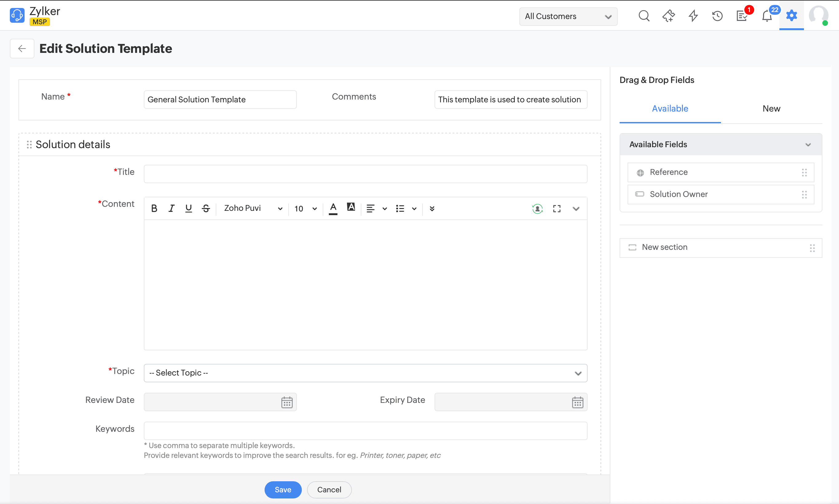
Task: Click the Expiry Date field
Action: 511,402
